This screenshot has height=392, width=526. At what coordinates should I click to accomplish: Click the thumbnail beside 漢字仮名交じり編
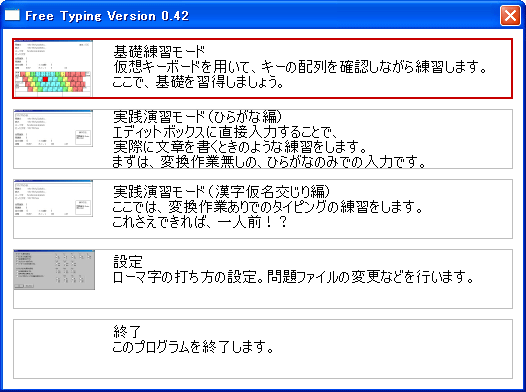(x=53, y=198)
